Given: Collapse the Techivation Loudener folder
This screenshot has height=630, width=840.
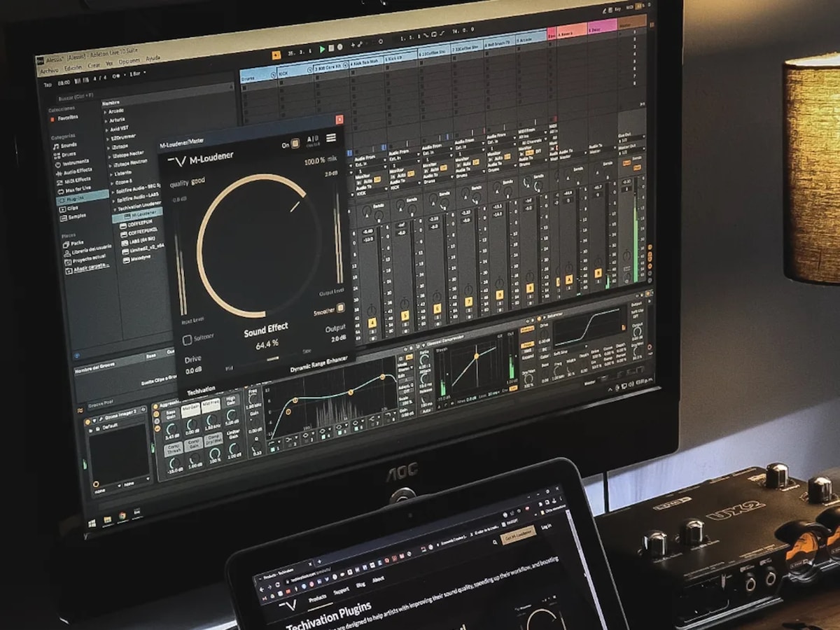Looking at the screenshot, I should pos(115,209).
